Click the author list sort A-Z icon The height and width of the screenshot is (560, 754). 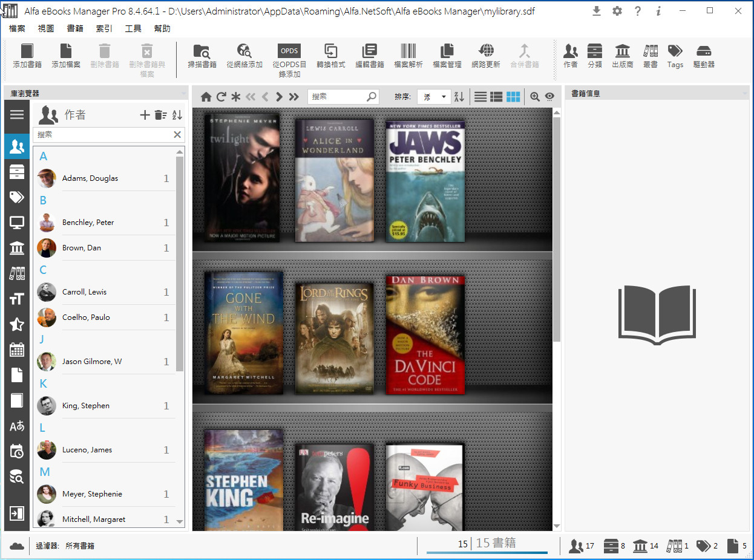tap(177, 115)
